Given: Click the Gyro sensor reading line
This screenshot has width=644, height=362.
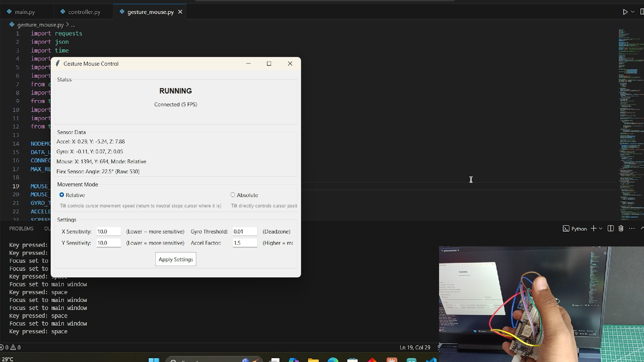Looking at the screenshot, I should tap(90, 151).
